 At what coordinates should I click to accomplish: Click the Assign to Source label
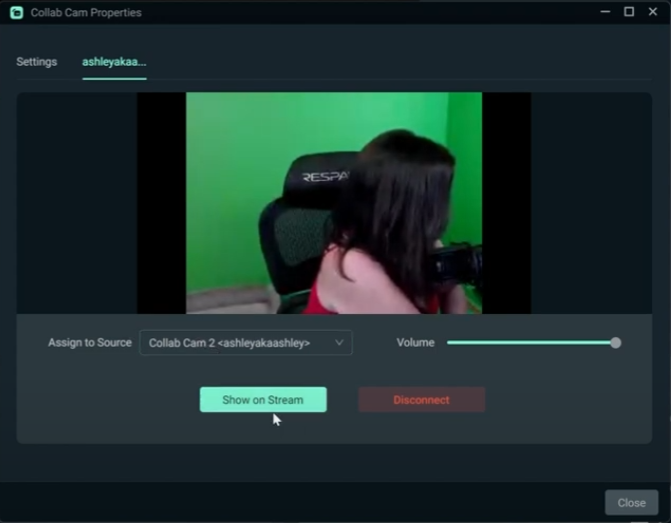click(90, 343)
